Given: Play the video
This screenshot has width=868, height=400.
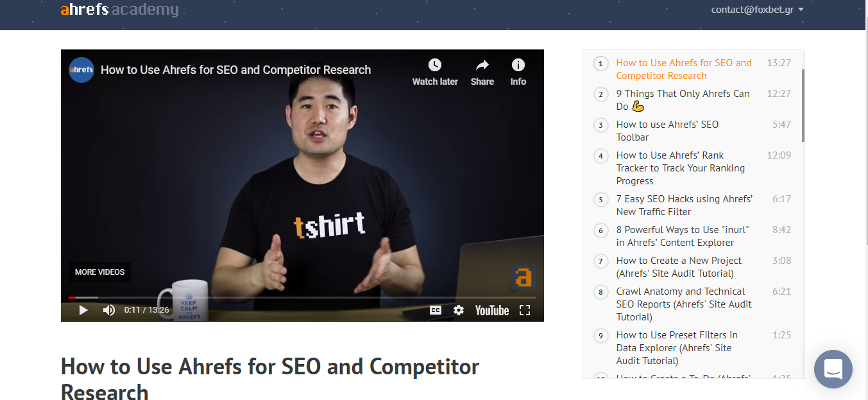Looking at the screenshot, I should point(83,310).
